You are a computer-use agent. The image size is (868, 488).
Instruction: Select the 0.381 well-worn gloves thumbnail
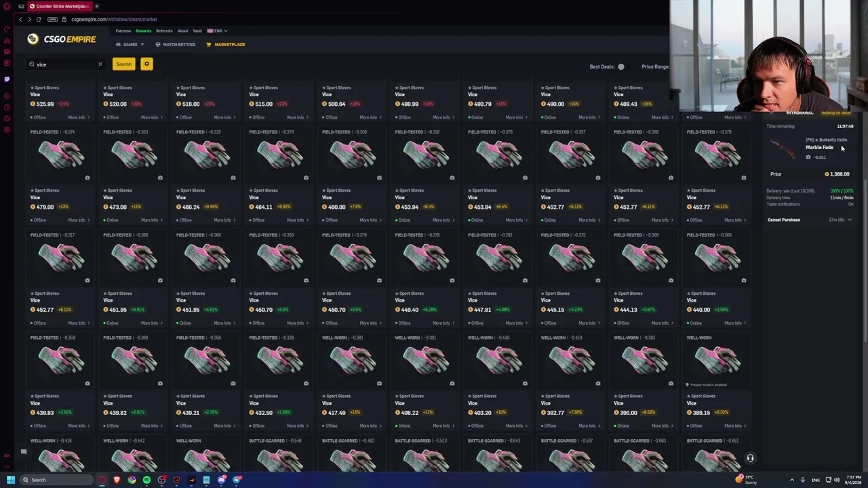(353, 361)
